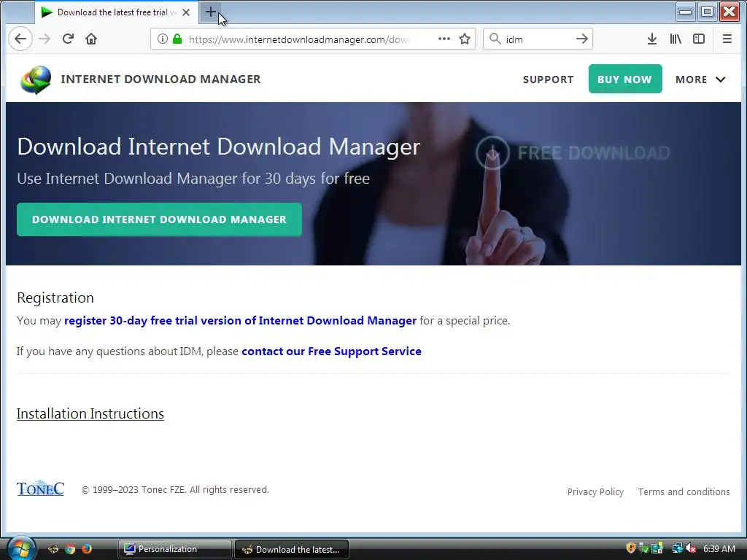Open the Windows Start orb
747x560 pixels.
tap(21, 548)
